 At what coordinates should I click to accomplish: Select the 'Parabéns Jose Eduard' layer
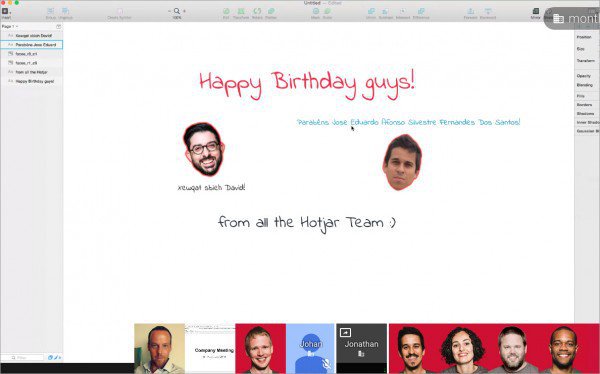[x=31, y=45]
